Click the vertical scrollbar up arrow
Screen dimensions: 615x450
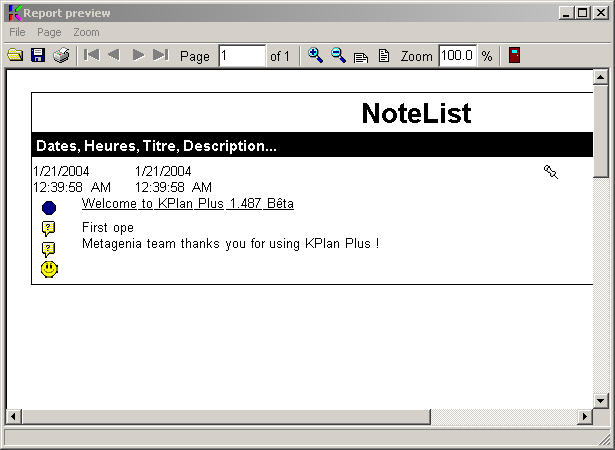600,77
